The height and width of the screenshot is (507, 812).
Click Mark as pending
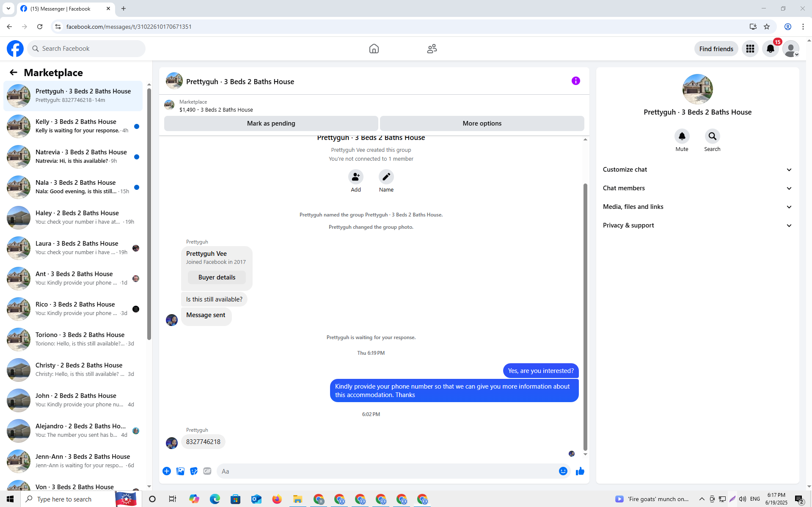click(271, 123)
